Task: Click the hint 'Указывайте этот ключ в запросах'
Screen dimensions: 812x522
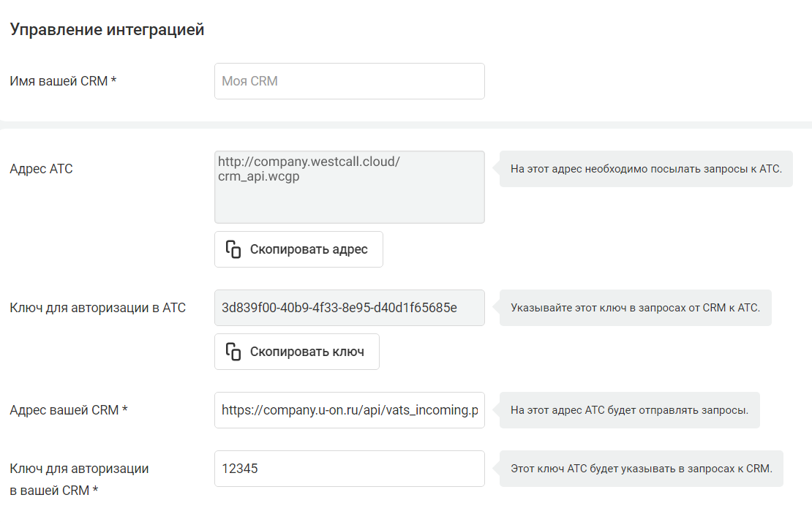Action: (636, 308)
